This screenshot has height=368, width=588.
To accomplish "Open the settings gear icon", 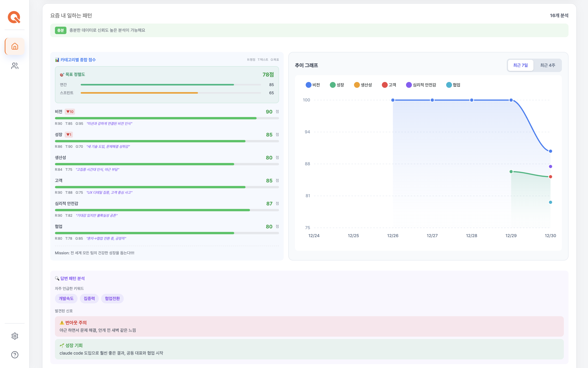I will 15,336.
